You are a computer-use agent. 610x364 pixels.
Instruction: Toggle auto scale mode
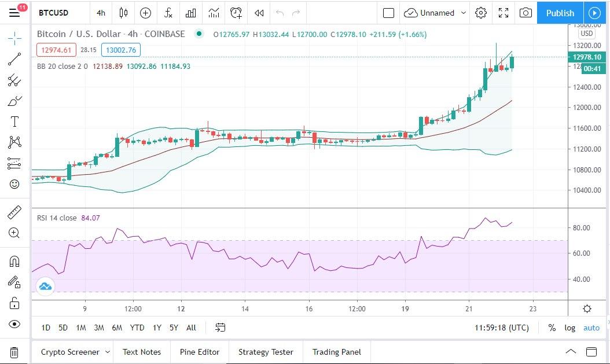pos(591,328)
